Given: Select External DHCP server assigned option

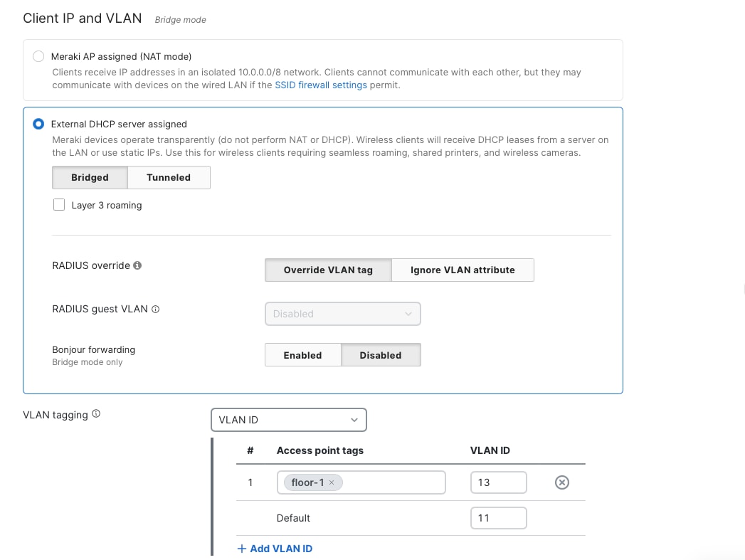Looking at the screenshot, I should [38, 124].
